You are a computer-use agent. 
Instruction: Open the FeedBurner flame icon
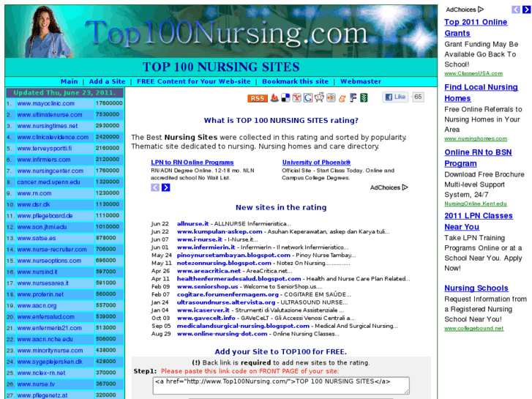click(x=274, y=98)
